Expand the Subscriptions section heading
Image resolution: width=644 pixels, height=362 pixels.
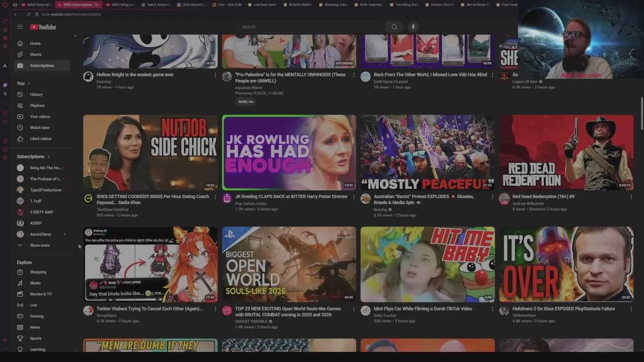(33, 156)
